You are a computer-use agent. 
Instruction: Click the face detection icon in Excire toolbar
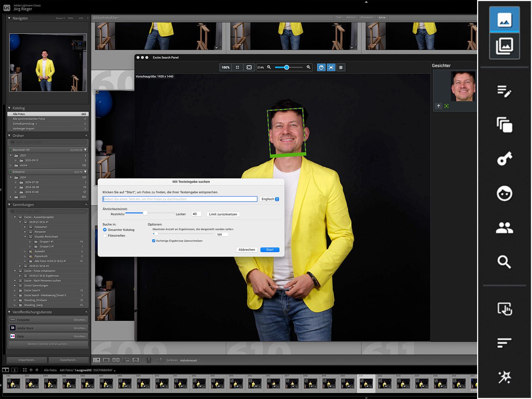321,68
